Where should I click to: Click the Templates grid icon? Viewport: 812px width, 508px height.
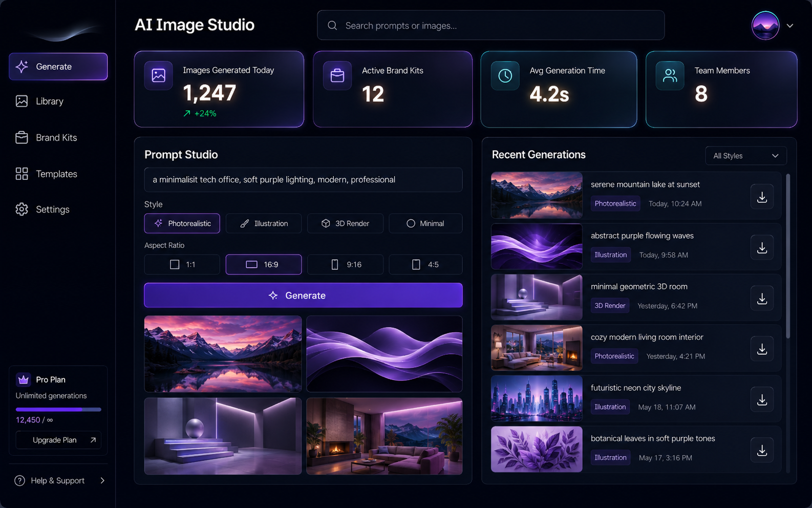[22, 174]
